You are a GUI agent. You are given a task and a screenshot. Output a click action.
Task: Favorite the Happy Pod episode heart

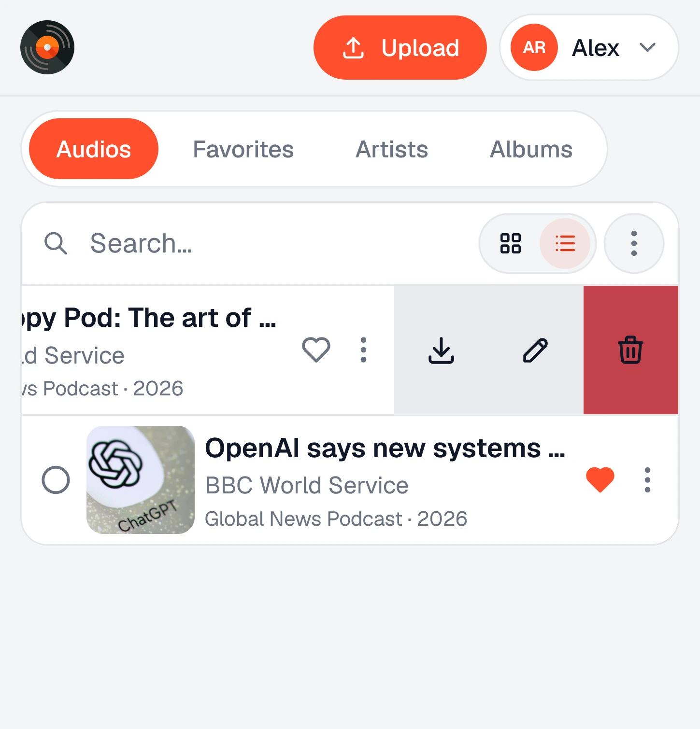coord(316,350)
